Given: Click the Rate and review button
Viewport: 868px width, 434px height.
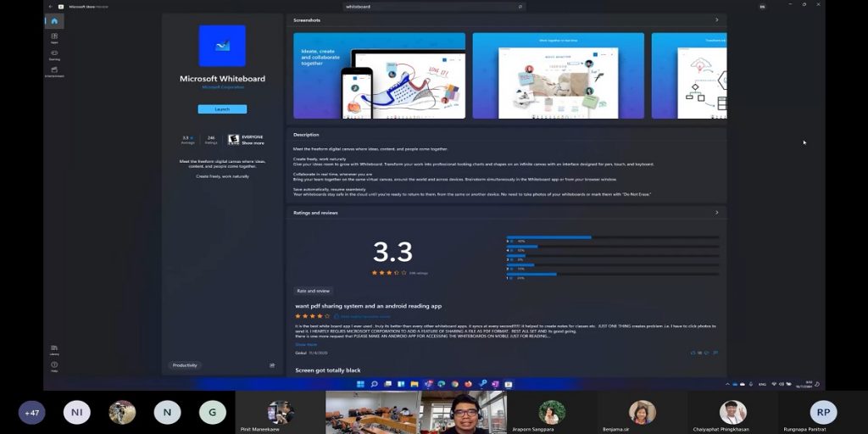Looking at the screenshot, I should click(313, 291).
